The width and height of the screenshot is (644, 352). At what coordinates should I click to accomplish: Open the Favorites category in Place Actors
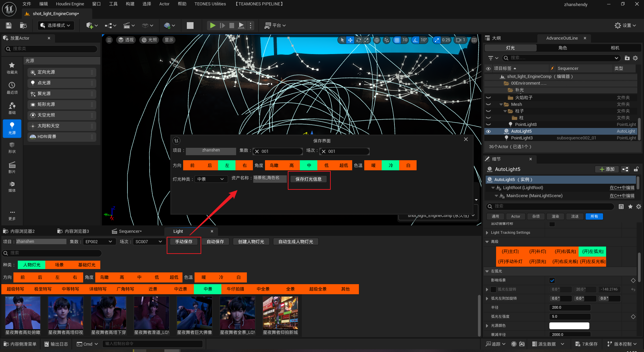(x=12, y=68)
